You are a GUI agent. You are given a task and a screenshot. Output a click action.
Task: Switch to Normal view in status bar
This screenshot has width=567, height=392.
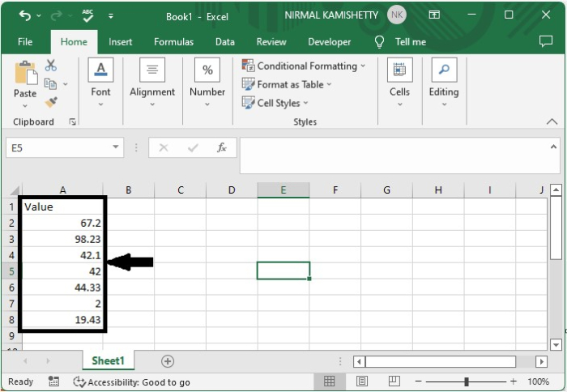[330, 381]
